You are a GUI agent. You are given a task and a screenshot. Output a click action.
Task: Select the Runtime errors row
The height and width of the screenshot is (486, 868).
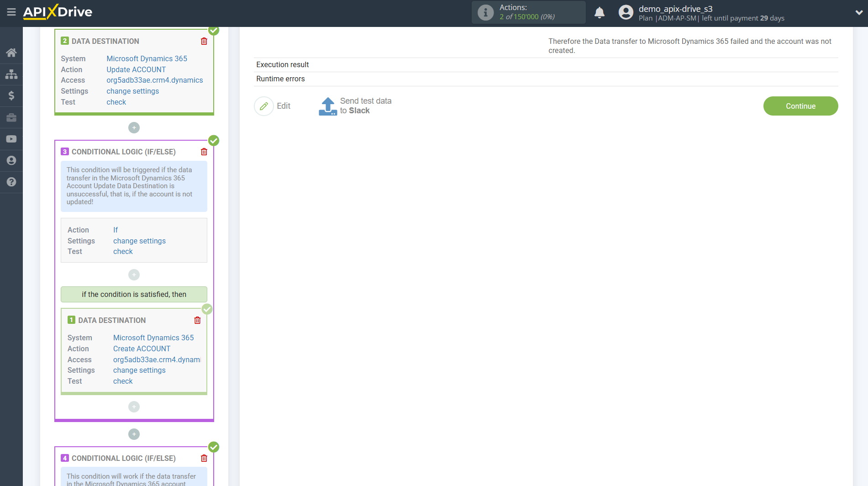coord(546,79)
